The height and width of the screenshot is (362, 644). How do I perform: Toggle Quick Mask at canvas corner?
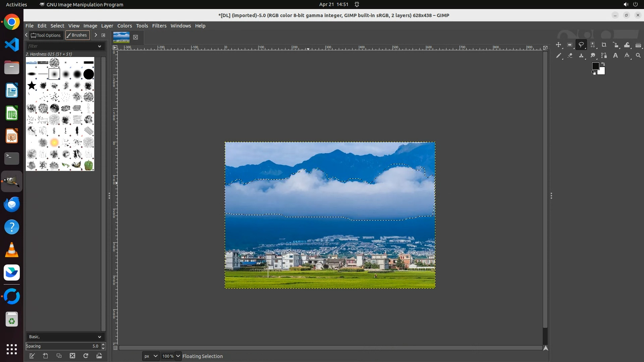point(115,348)
